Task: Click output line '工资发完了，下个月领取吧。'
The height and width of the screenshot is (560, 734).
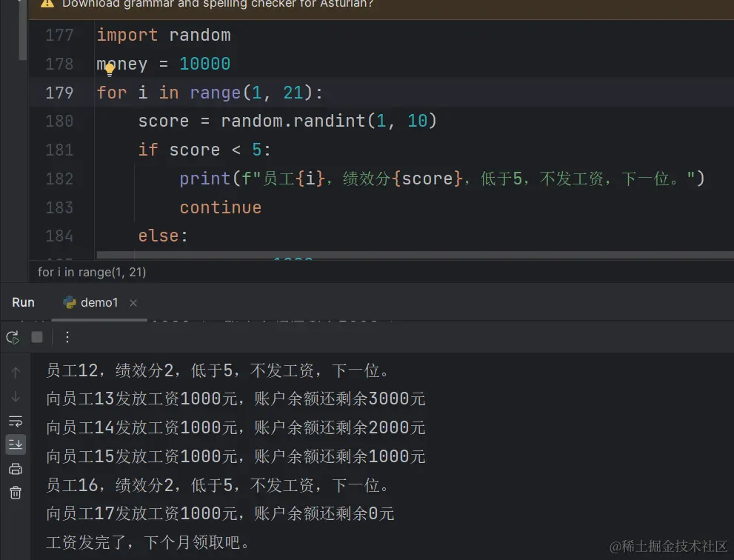Action: coord(147,542)
